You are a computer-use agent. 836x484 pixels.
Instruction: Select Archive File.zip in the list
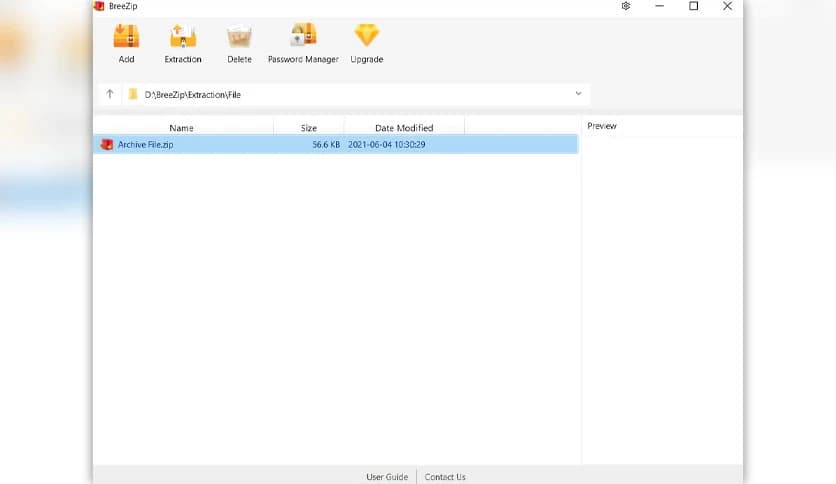146,145
